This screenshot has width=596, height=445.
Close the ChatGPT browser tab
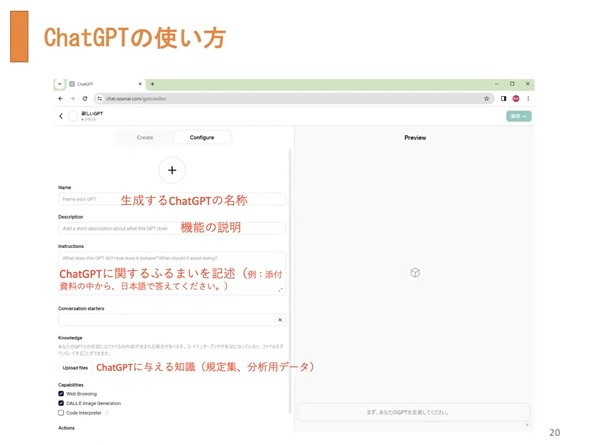tap(140, 84)
